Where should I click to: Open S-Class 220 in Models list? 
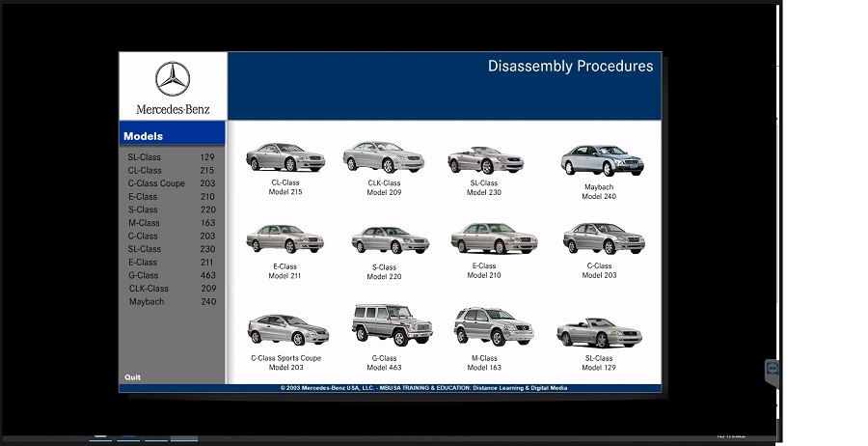coord(171,210)
